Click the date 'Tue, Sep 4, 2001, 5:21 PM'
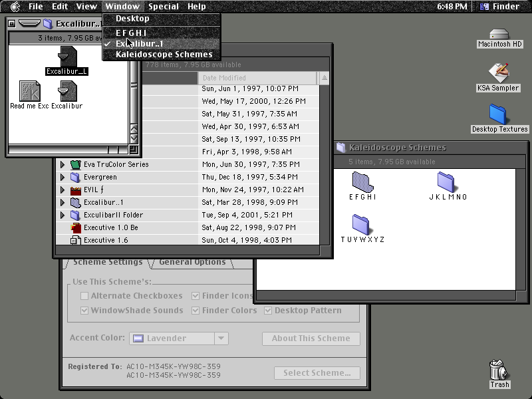The image size is (532, 399). point(247,215)
